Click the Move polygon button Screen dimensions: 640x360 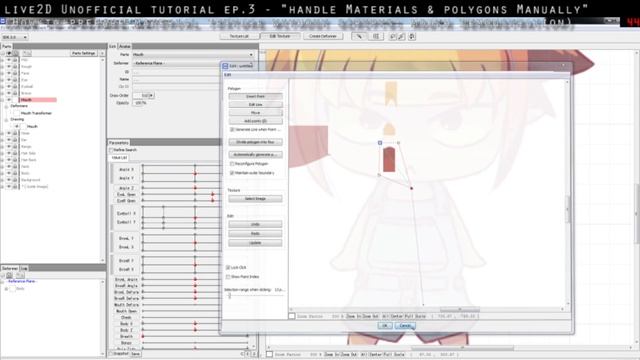tap(255, 113)
